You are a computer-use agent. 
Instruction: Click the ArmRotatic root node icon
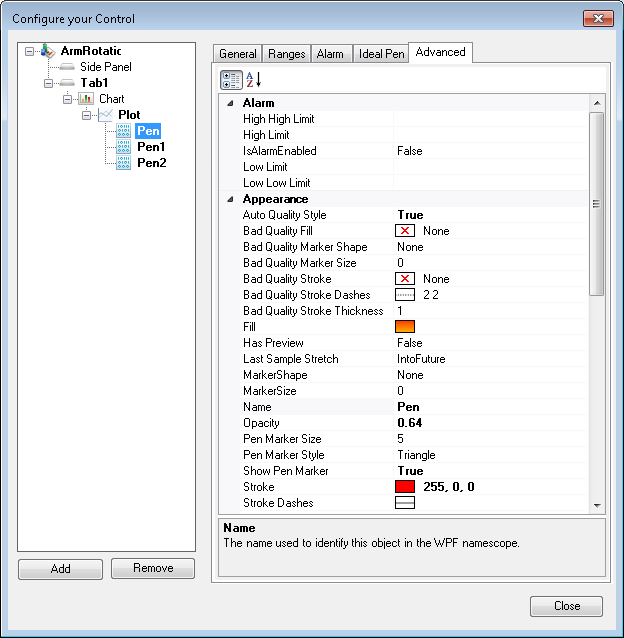pyautogui.click(x=48, y=51)
